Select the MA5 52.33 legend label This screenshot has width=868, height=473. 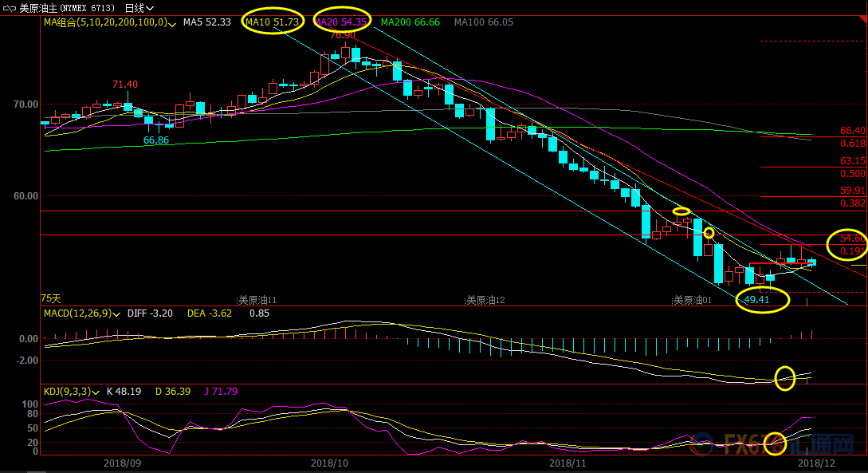(206, 22)
